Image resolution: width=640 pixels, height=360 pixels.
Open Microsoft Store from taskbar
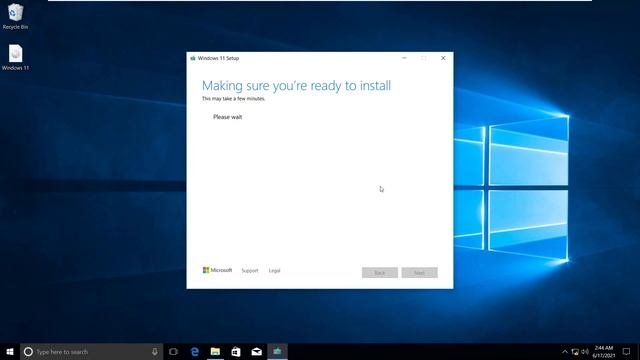[236, 351]
